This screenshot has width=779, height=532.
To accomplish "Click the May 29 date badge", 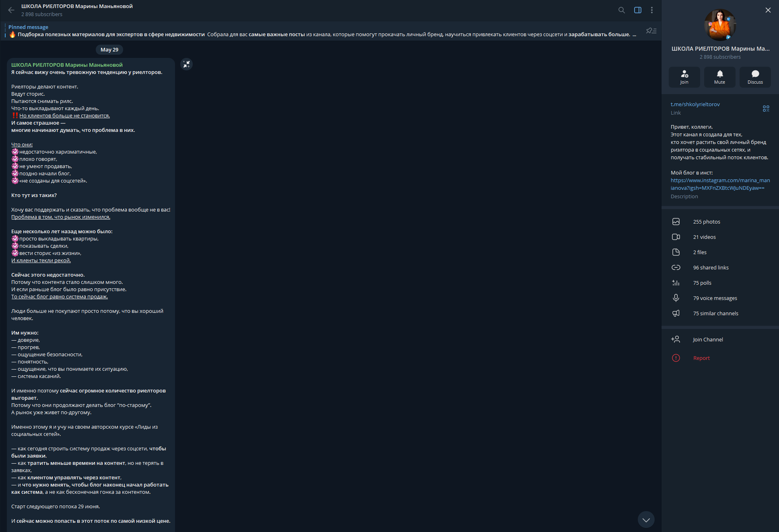I will (109, 49).
